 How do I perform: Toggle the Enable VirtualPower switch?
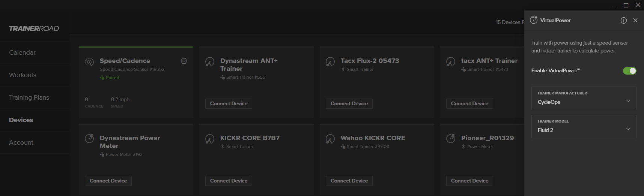point(629,71)
